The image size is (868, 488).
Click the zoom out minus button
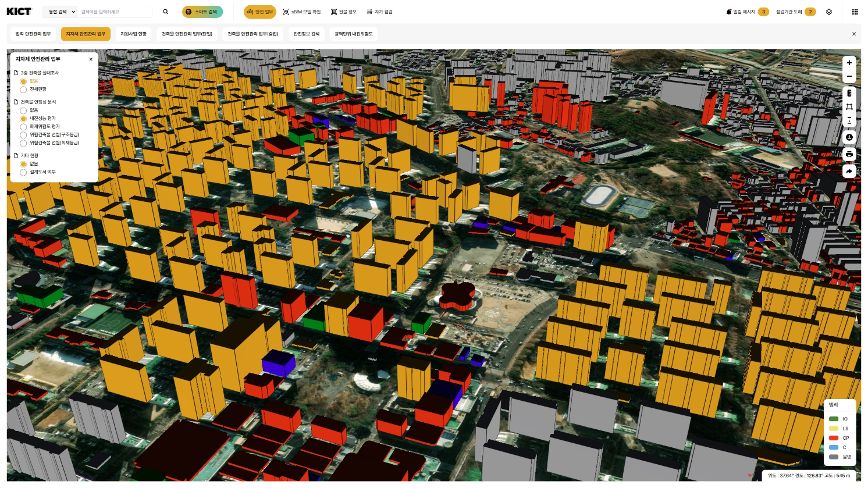click(x=849, y=77)
